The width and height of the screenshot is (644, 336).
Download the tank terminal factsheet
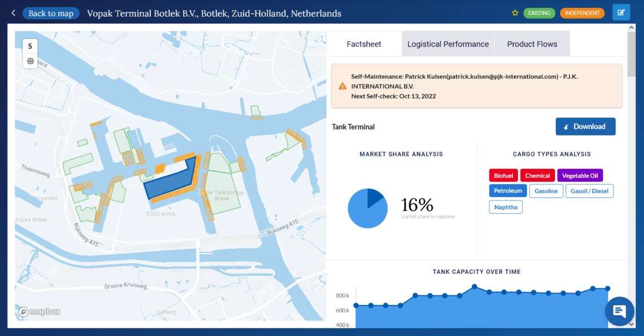point(586,126)
